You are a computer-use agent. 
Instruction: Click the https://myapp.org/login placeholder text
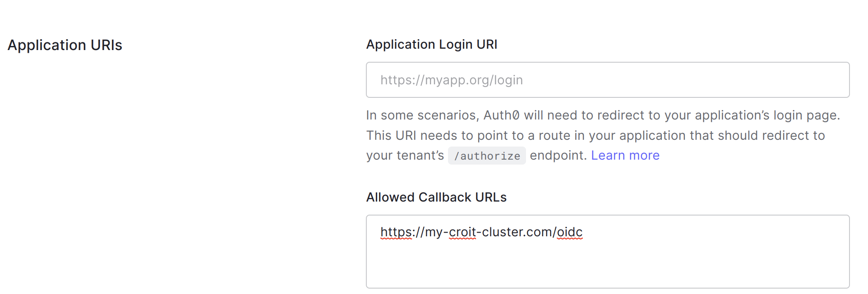(452, 80)
